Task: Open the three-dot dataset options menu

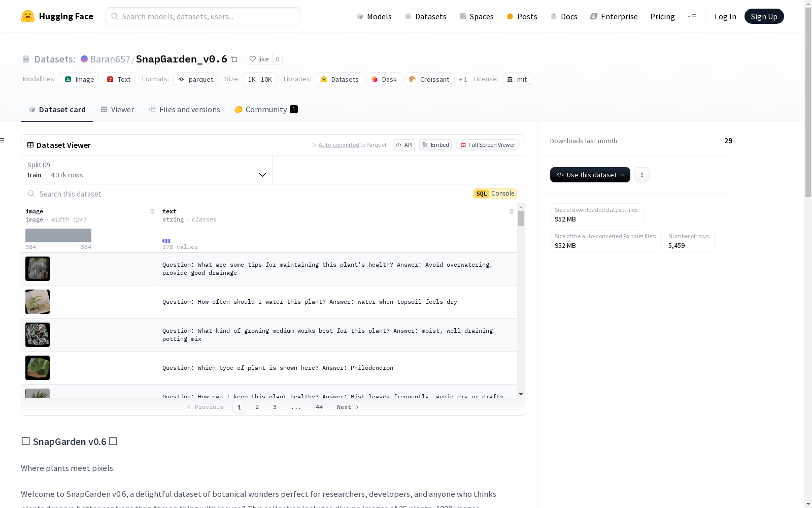Action: [x=642, y=175]
